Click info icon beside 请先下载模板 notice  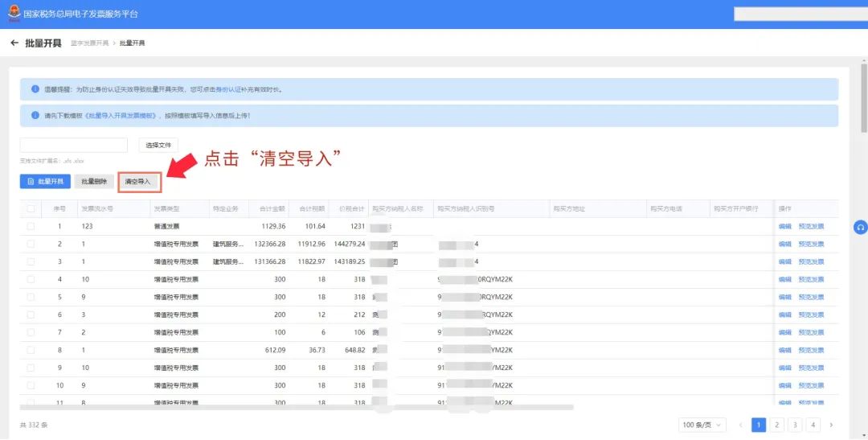click(35, 116)
